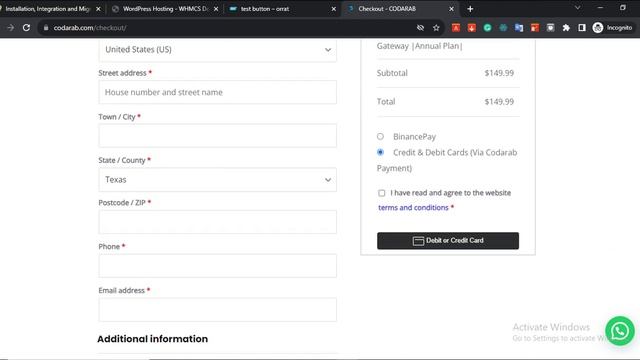Minimize the browser window
This screenshot has width=640, height=360.
click(600, 8)
